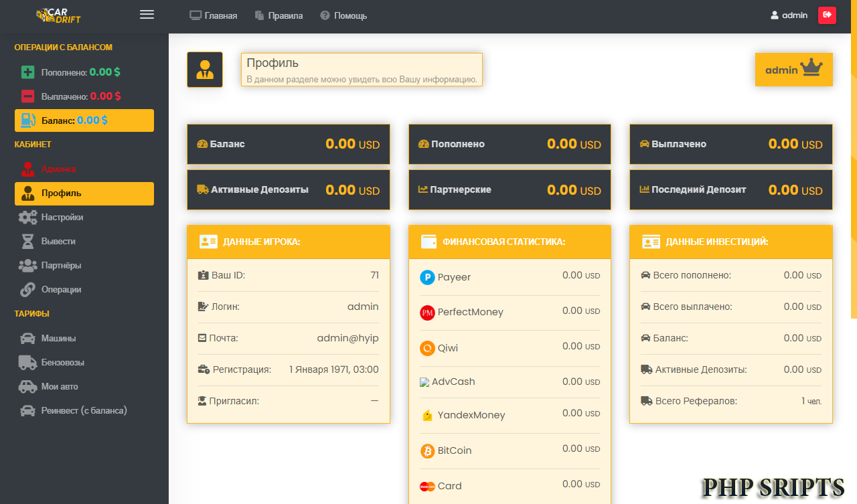The height and width of the screenshot is (504, 857).
Task: Toggle the hamburger sidebar menu
Action: pos(147,15)
